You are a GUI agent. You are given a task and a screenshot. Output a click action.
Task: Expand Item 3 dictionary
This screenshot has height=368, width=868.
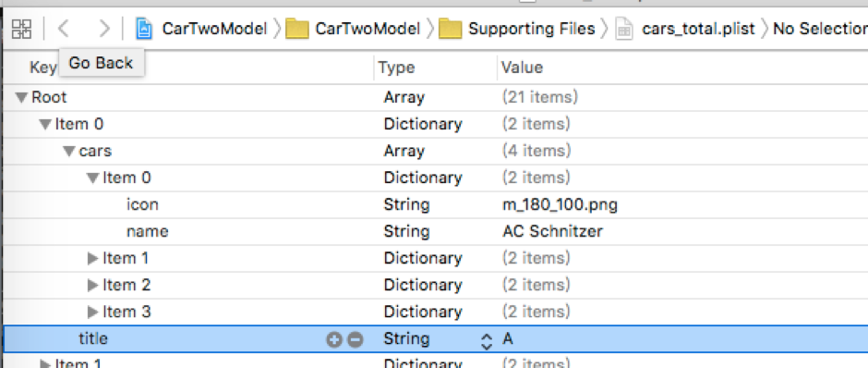[x=92, y=312]
